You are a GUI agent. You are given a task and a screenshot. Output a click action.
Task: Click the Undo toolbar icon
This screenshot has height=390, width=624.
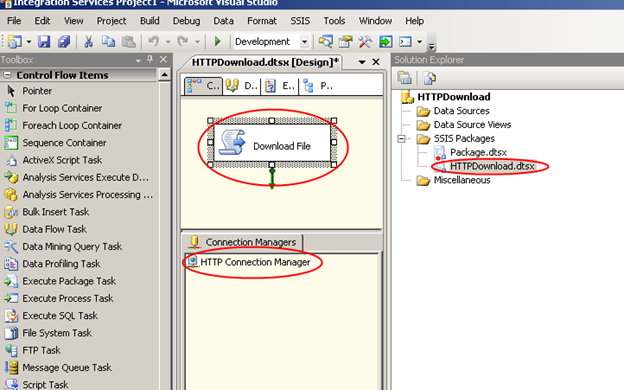(x=154, y=41)
